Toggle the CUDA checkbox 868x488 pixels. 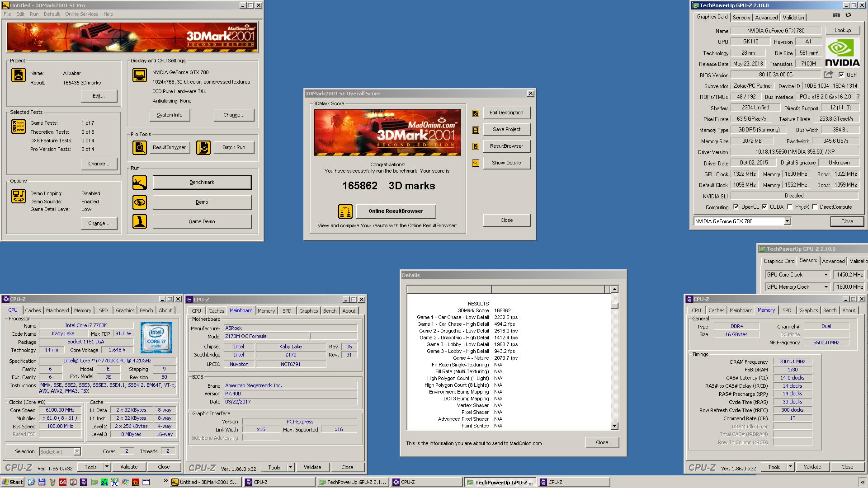764,207
